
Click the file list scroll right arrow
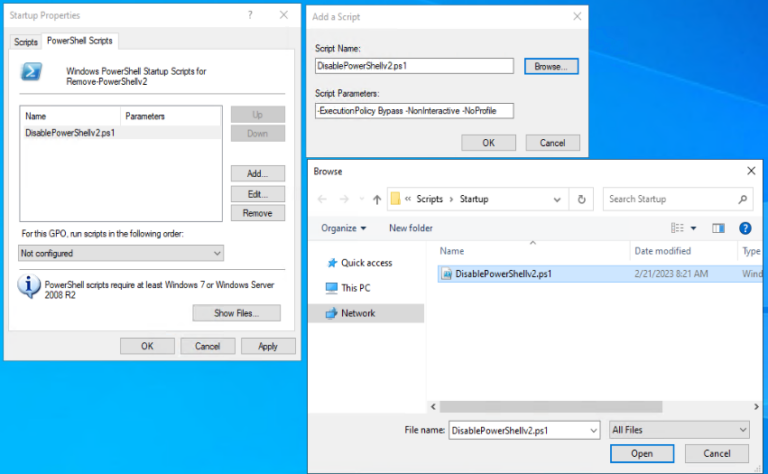pyautogui.click(x=756, y=406)
